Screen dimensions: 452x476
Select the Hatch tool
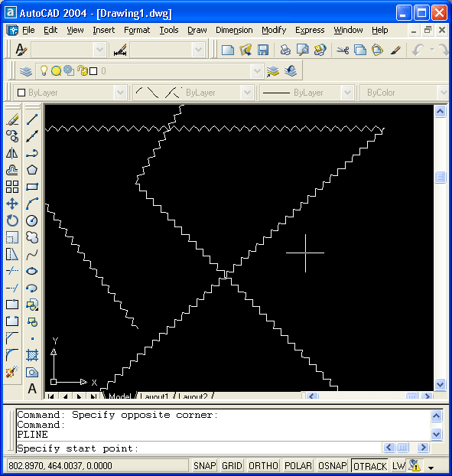point(32,355)
